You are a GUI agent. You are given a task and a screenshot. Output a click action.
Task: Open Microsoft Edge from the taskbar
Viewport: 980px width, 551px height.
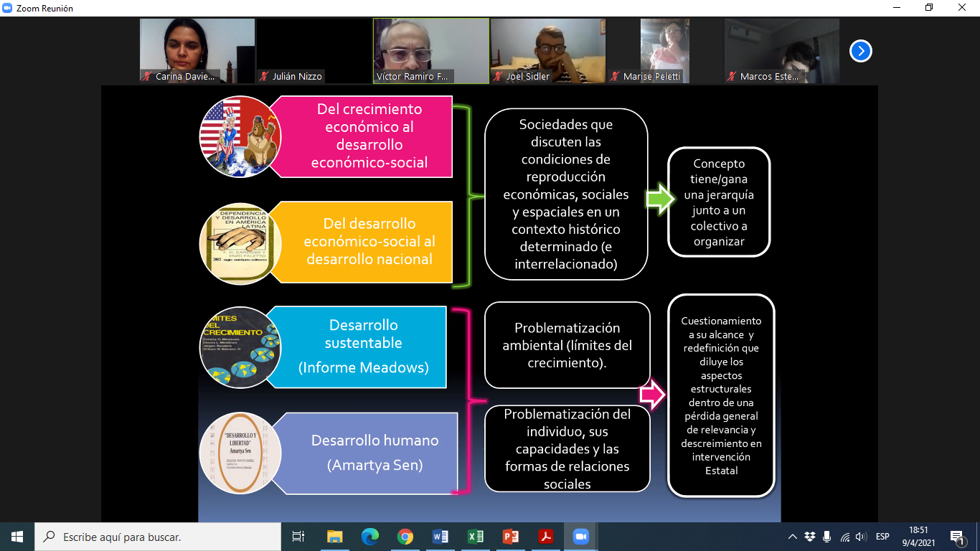click(x=369, y=537)
